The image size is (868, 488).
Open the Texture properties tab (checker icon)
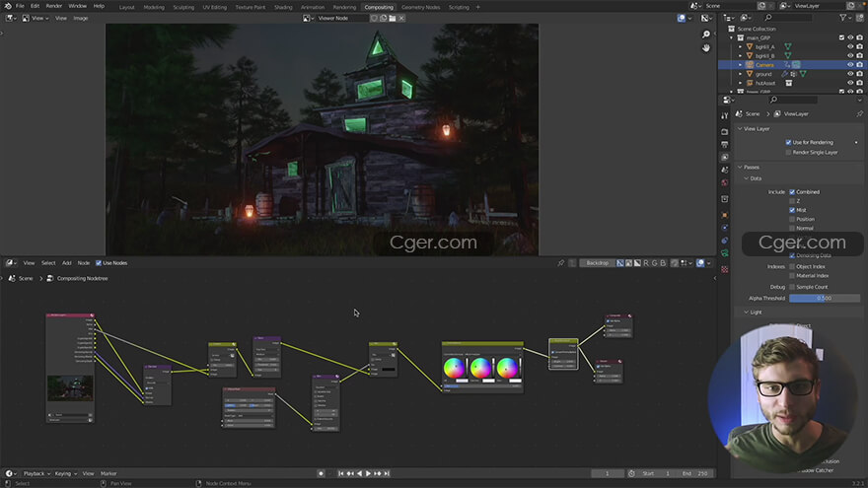tap(725, 269)
